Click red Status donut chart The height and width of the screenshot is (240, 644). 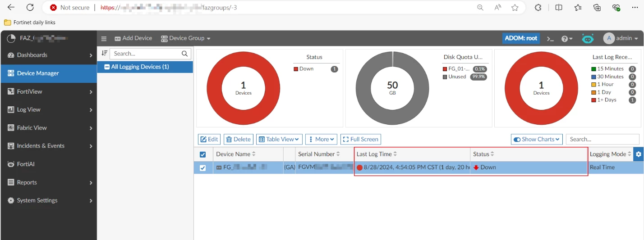(244, 88)
